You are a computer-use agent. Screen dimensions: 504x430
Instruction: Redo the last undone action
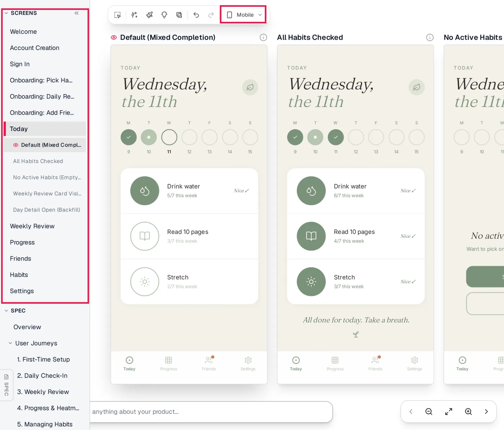[211, 15]
